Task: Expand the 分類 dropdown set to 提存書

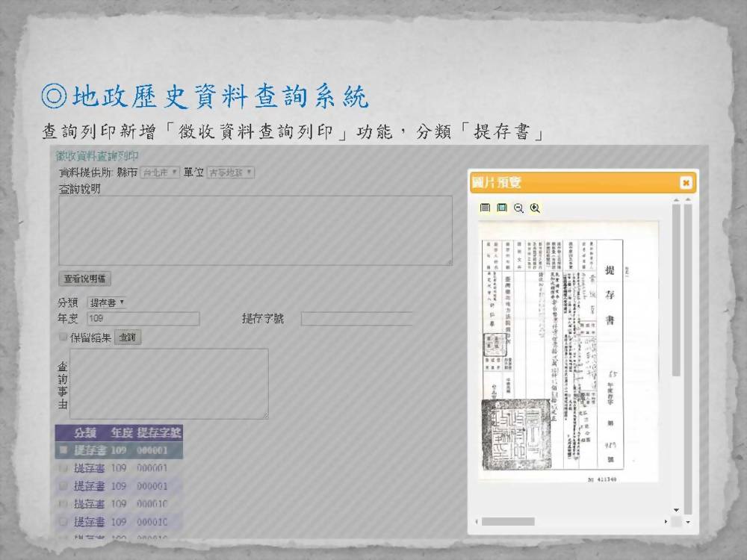Action: point(107,303)
